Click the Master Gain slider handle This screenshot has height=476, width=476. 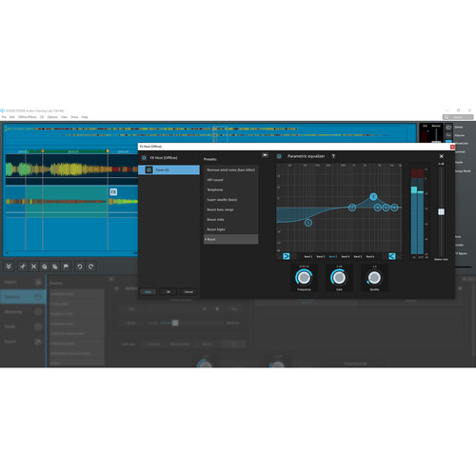pyautogui.click(x=441, y=211)
